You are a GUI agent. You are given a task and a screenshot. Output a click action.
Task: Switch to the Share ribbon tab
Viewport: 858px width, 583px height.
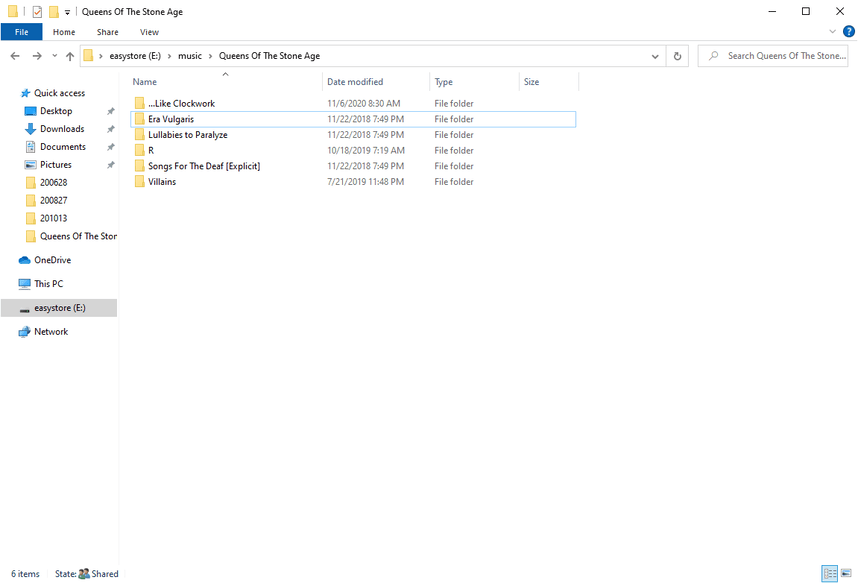pos(107,32)
